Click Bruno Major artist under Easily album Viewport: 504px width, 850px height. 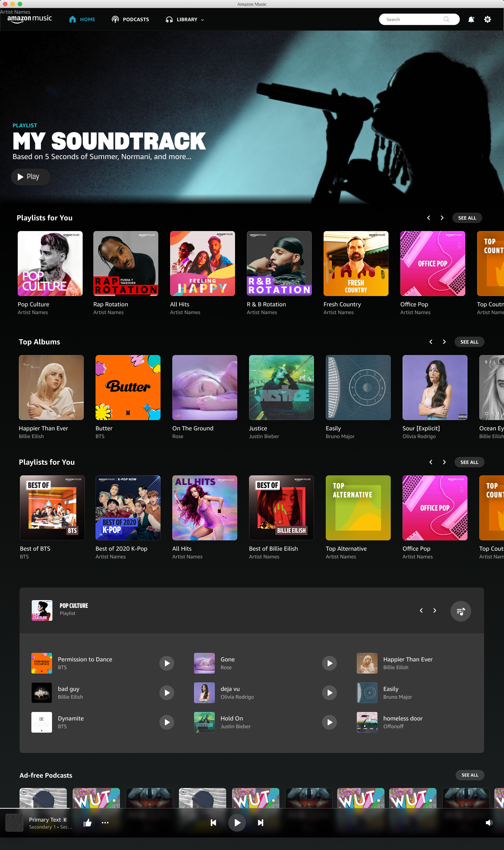340,436
